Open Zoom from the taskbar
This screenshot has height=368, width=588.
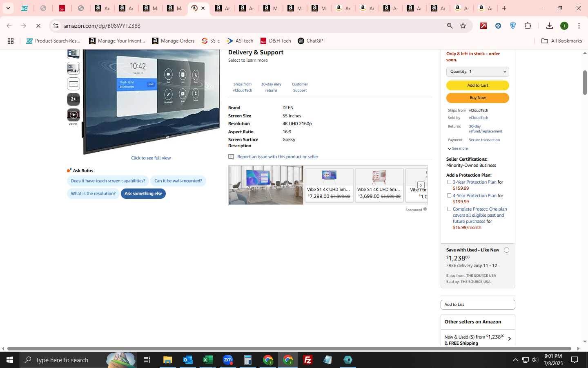[x=227, y=360]
